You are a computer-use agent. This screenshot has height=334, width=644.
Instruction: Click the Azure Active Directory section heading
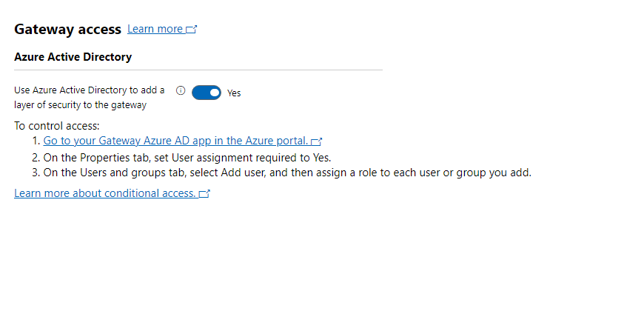(x=73, y=56)
